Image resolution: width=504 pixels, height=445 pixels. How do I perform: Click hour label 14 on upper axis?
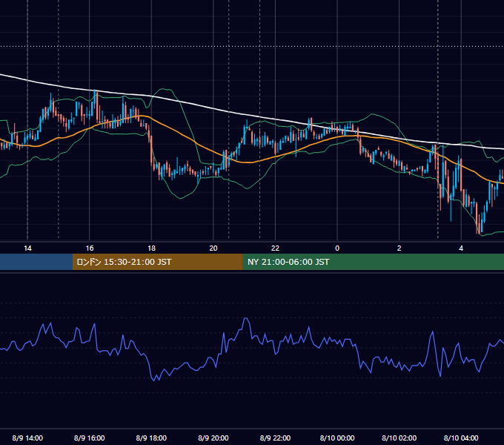[x=27, y=248]
